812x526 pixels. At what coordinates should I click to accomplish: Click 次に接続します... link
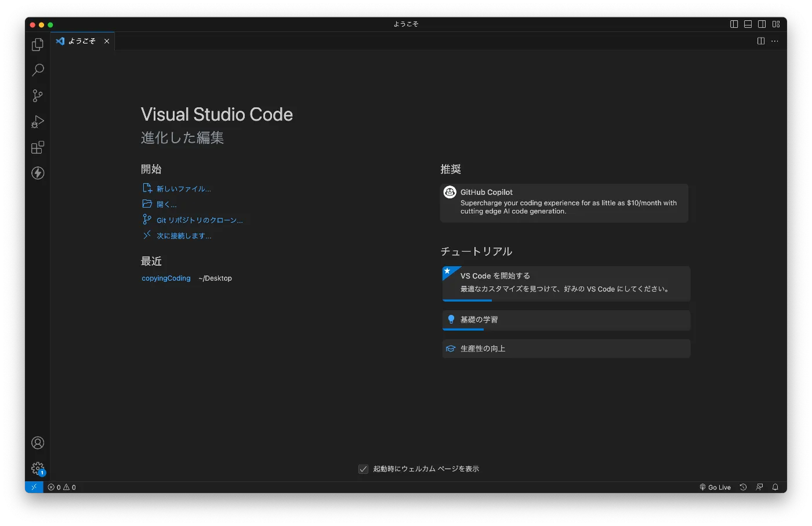(x=184, y=236)
